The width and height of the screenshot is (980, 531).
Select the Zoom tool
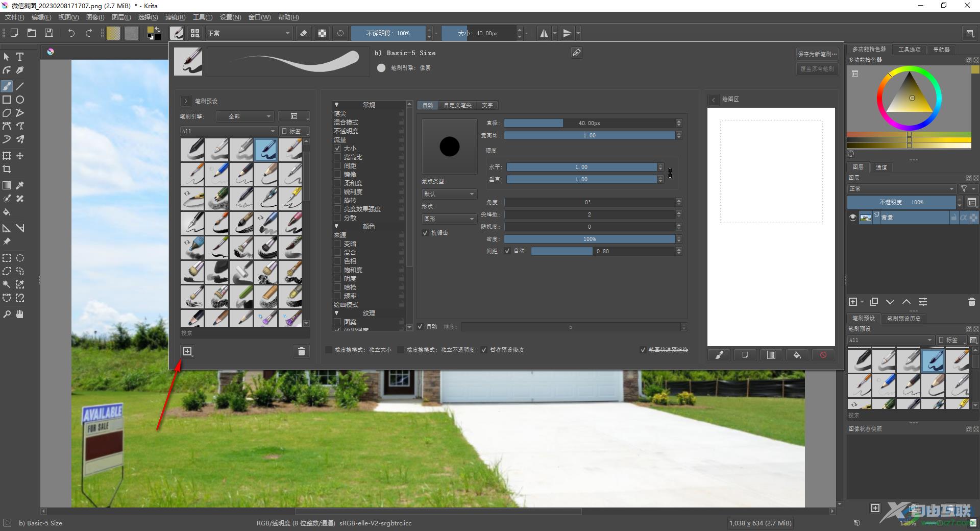tap(7, 314)
